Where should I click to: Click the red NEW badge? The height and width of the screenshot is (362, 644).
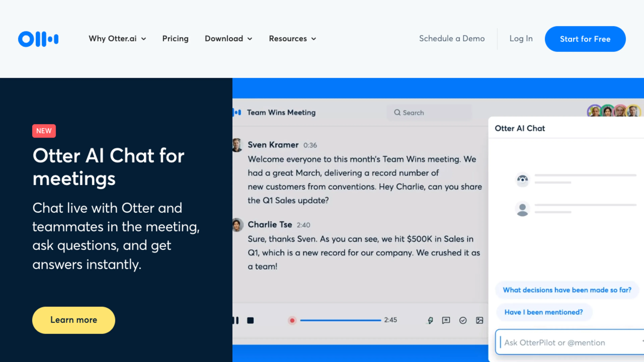[x=44, y=131]
